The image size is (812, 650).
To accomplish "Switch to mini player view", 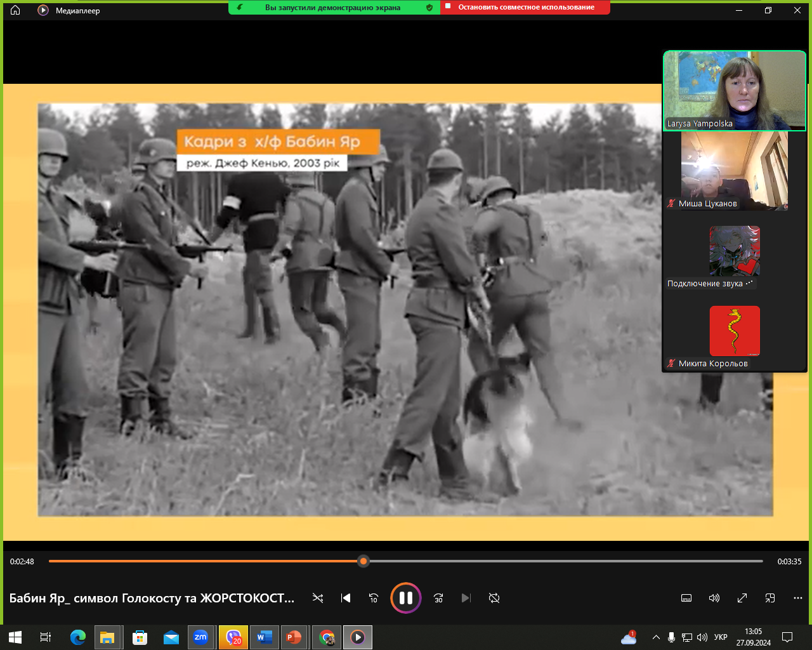I will [770, 598].
